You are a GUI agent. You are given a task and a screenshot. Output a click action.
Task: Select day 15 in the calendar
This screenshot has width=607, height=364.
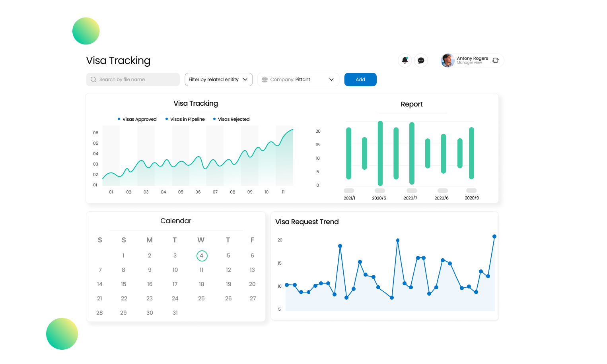tap(123, 284)
